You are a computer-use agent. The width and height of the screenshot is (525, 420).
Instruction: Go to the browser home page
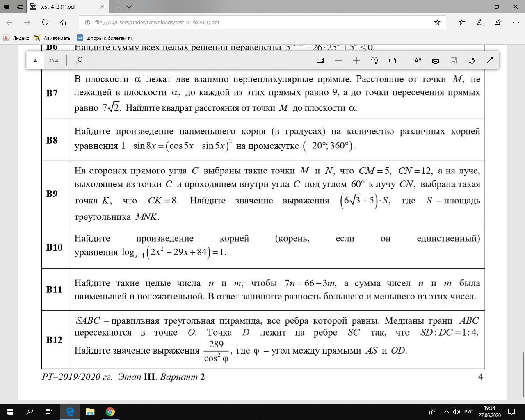click(63, 22)
